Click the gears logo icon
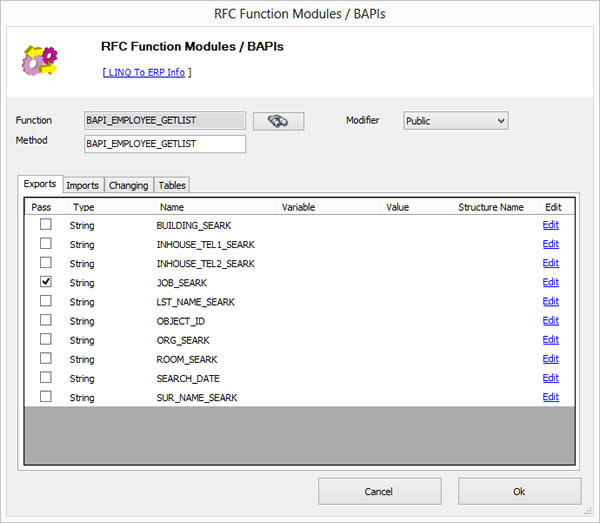The image size is (600, 523). click(x=42, y=61)
